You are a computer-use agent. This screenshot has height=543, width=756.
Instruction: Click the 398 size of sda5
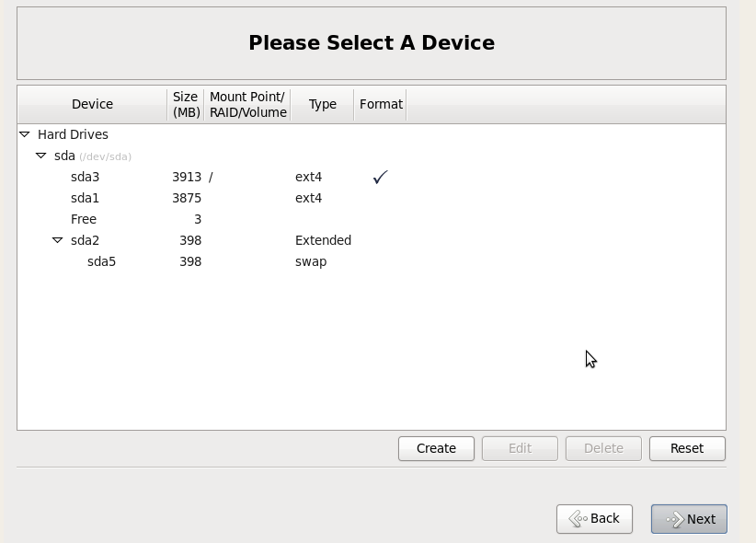tap(190, 261)
